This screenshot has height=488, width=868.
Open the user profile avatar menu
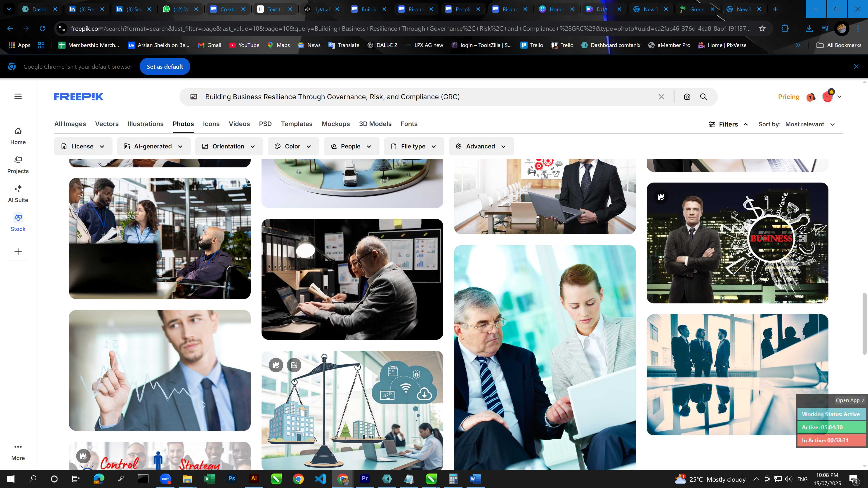click(x=832, y=96)
